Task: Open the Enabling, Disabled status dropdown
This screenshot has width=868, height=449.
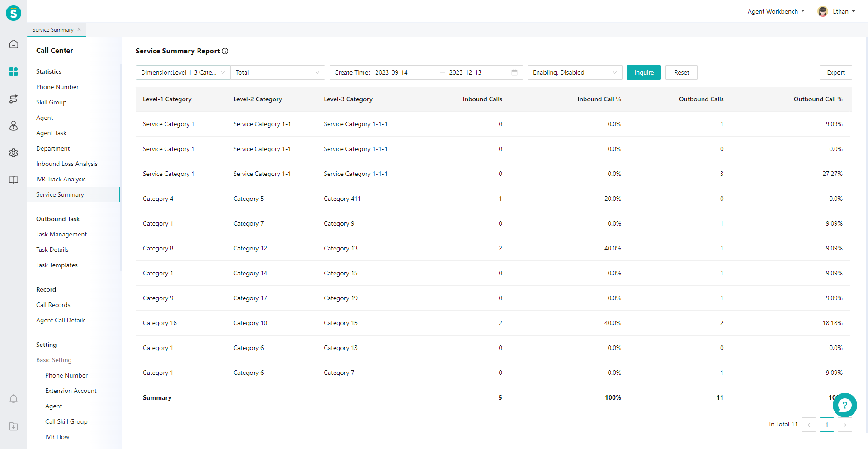Action: (x=575, y=72)
